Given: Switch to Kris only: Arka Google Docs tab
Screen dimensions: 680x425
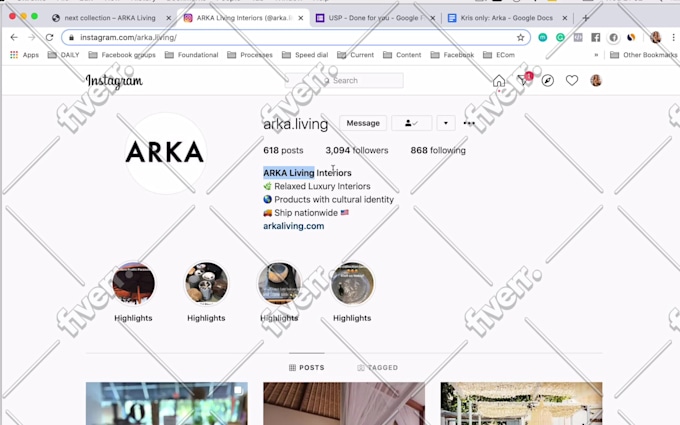Looking at the screenshot, I should 507,18.
